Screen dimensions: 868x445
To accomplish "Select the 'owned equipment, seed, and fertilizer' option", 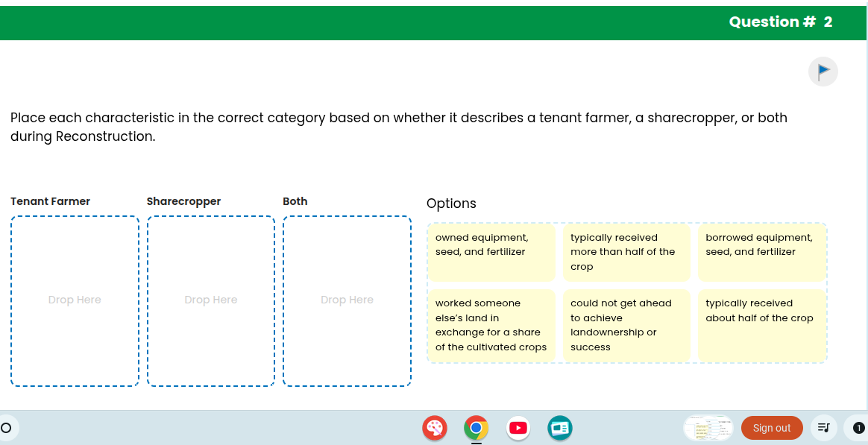I will [x=491, y=252].
